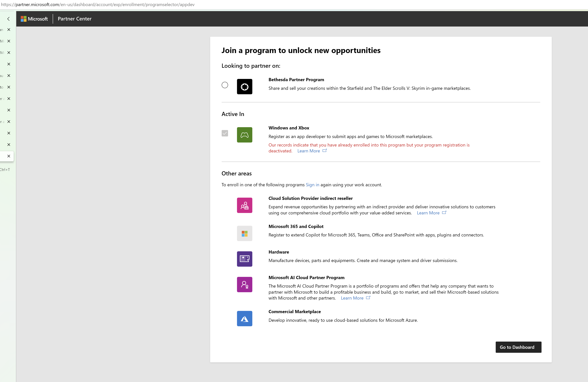This screenshot has width=588, height=382.
Task: Close the vertical tab labeled 'an'
Action: 9,30
